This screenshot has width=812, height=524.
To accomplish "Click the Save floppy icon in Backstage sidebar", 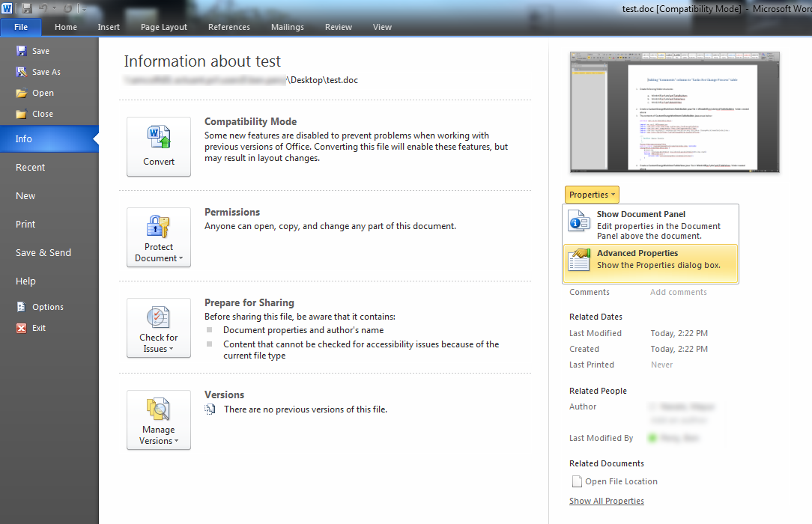I will pyautogui.click(x=21, y=51).
